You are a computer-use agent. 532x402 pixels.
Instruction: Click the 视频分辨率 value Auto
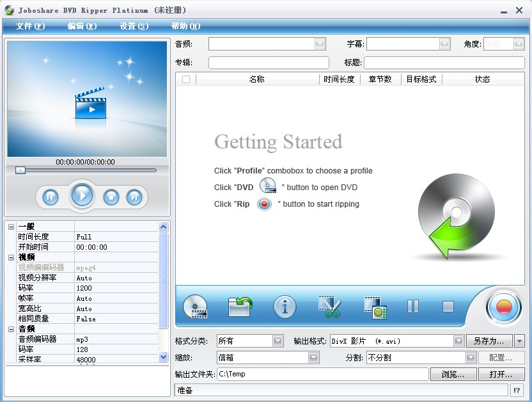tap(116, 278)
